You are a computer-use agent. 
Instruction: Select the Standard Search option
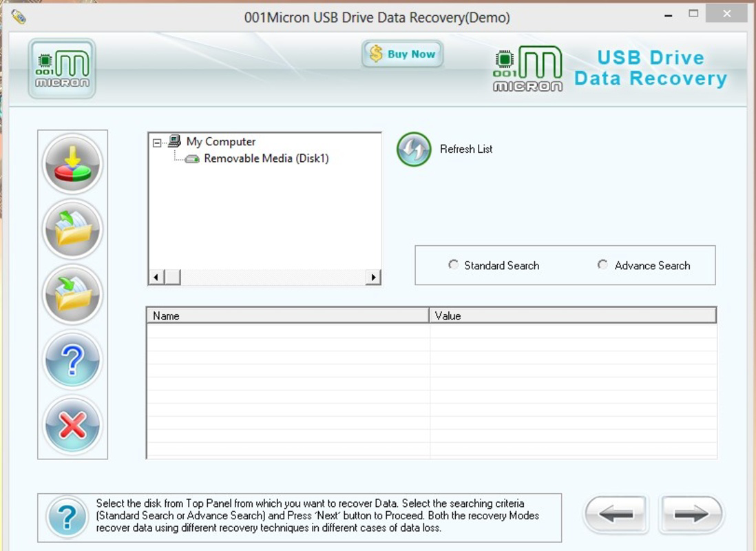click(453, 264)
